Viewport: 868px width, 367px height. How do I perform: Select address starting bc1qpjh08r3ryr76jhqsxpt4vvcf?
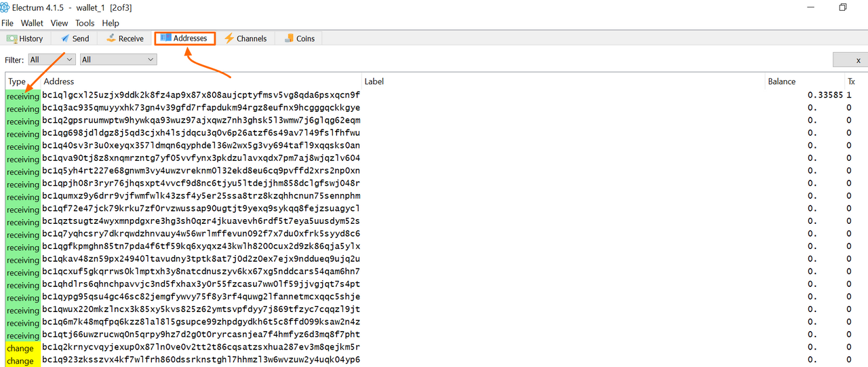[201, 184]
